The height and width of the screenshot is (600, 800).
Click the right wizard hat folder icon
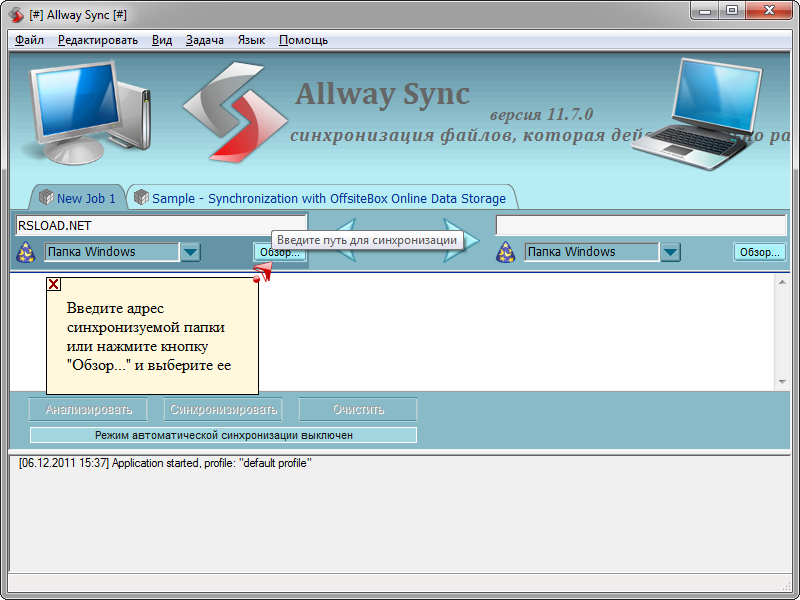[506, 252]
